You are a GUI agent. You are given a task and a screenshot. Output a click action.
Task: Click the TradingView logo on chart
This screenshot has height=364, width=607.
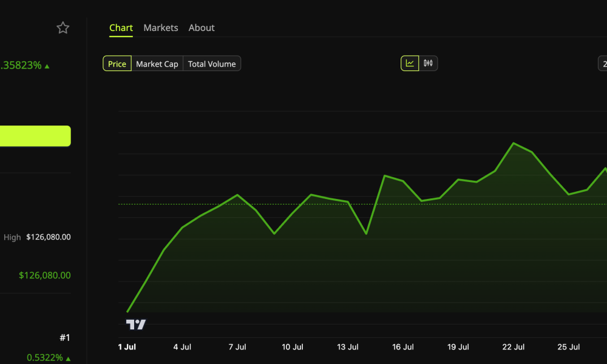coord(136,324)
